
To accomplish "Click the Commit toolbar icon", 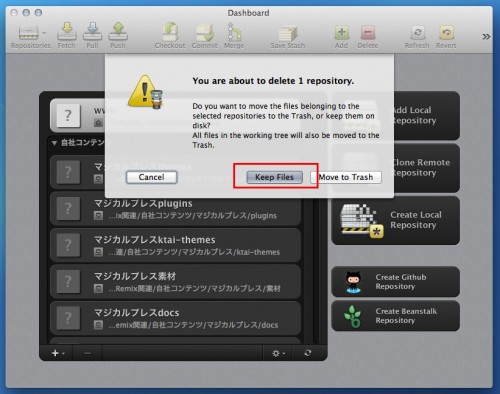I will pos(205,32).
